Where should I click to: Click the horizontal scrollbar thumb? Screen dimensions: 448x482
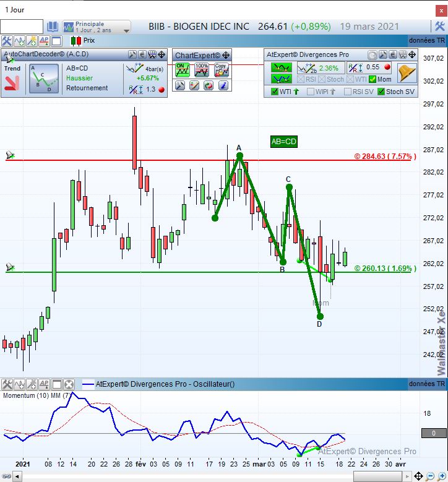tap(377, 477)
